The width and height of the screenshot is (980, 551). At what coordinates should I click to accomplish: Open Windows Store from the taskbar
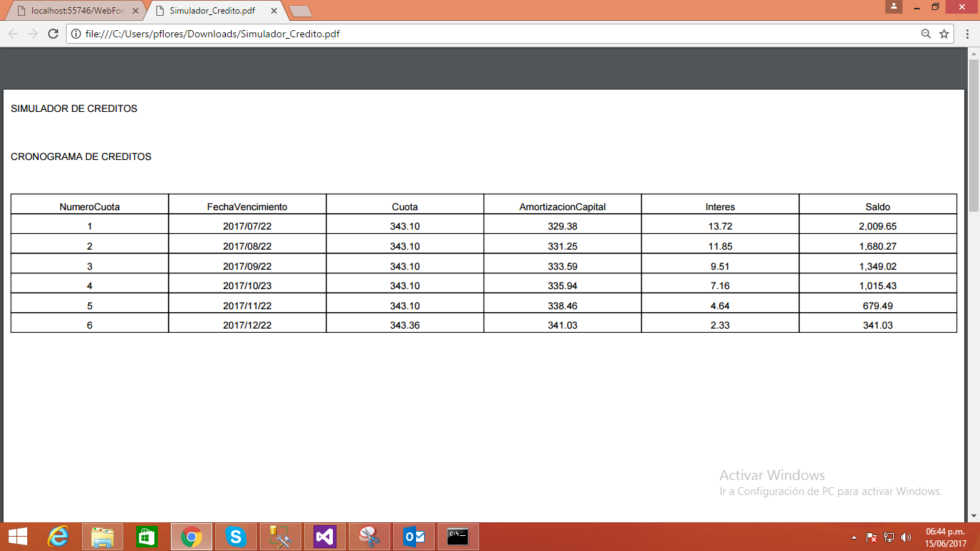pos(147,537)
